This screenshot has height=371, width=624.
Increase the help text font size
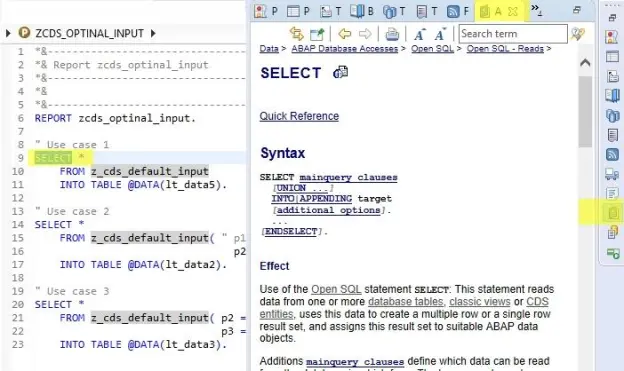coord(419,34)
